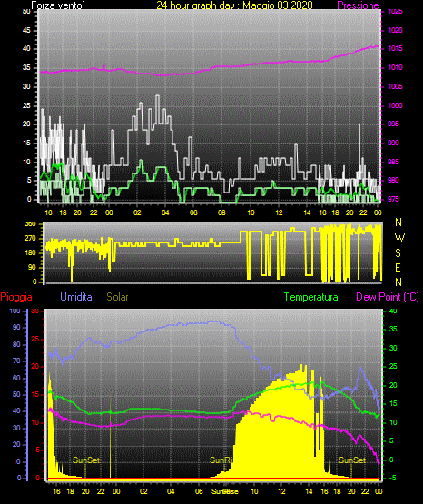The width and height of the screenshot is (423, 504).
Task: Click the 'Dew Point (°C)' legend label
Action: tap(388, 297)
